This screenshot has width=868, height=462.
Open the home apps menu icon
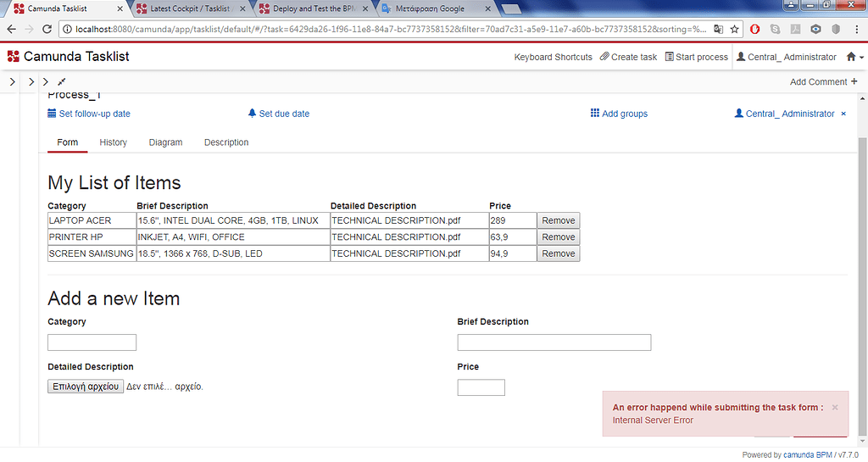(x=854, y=57)
